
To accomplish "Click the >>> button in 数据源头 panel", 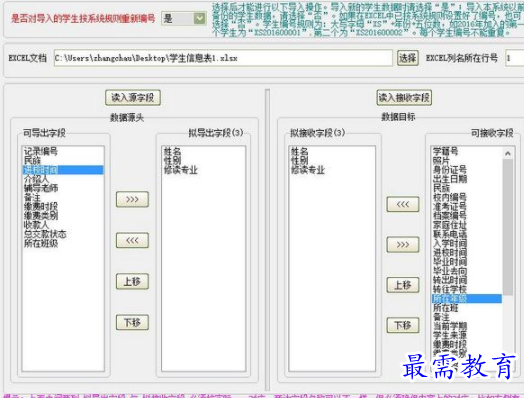I will point(132,200).
